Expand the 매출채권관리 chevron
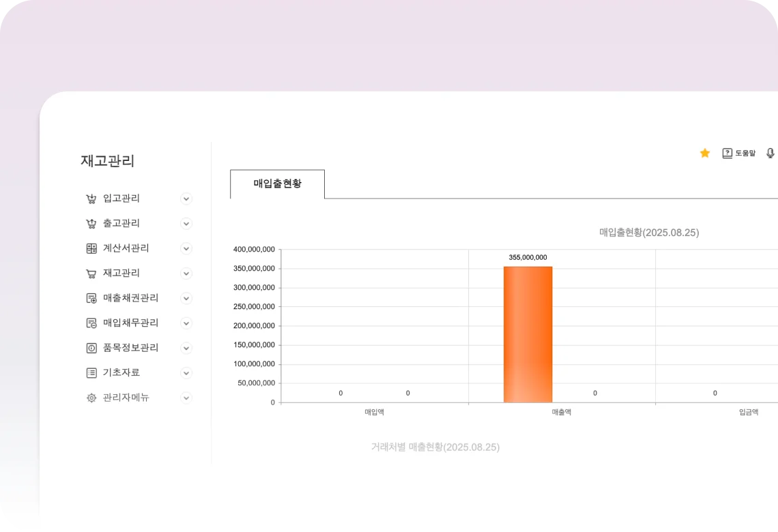 [x=186, y=299]
